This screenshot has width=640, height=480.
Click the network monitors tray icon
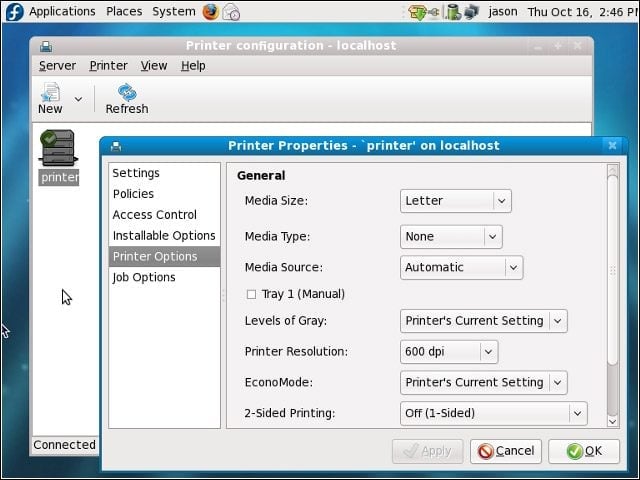pyautogui.click(x=471, y=11)
